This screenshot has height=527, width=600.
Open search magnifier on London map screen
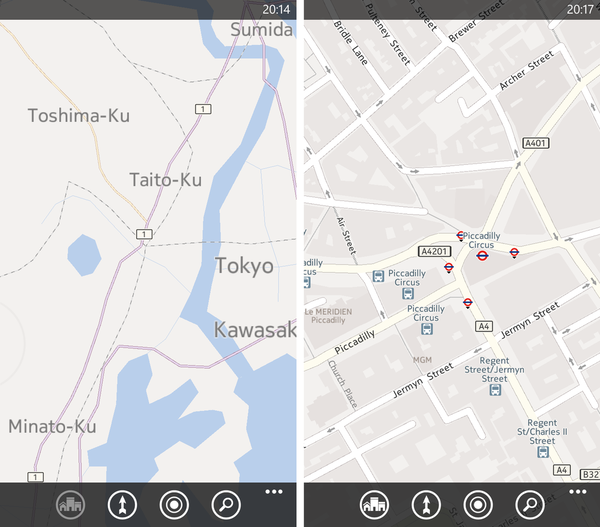pyautogui.click(x=530, y=505)
